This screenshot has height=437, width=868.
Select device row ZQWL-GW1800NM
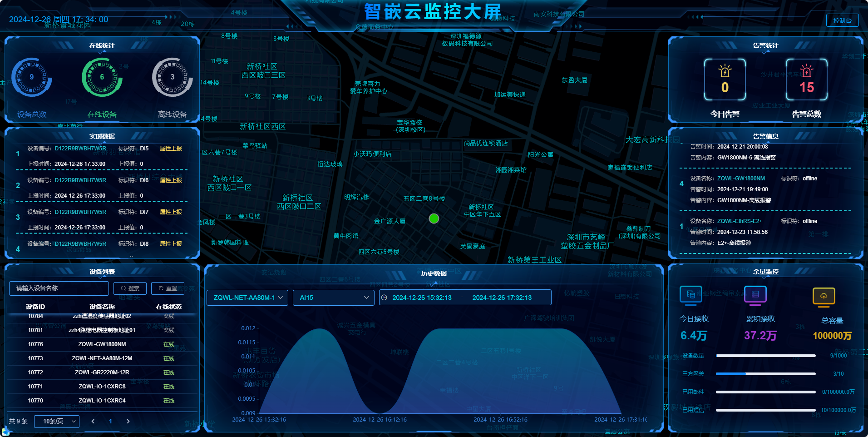[102, 344]
